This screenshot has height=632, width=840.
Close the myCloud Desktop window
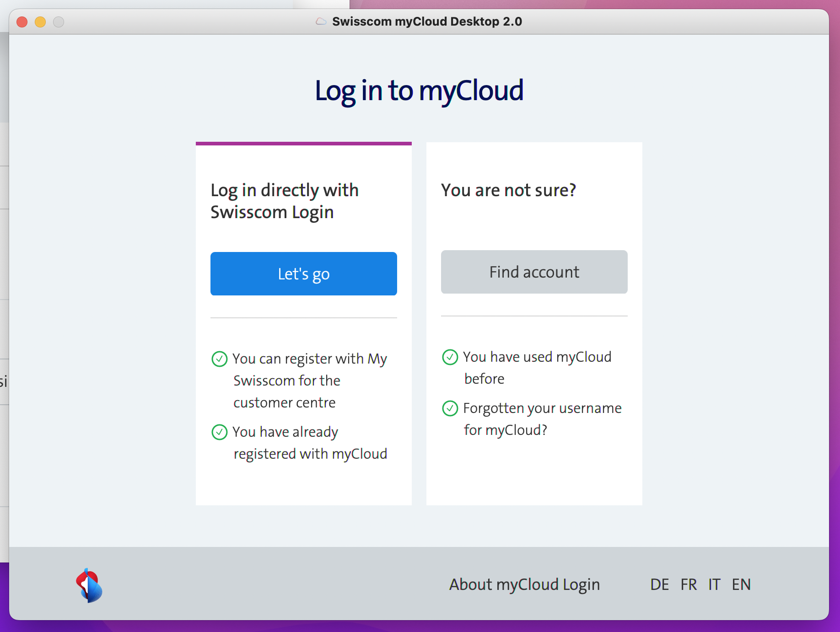[x=22, y=22]
